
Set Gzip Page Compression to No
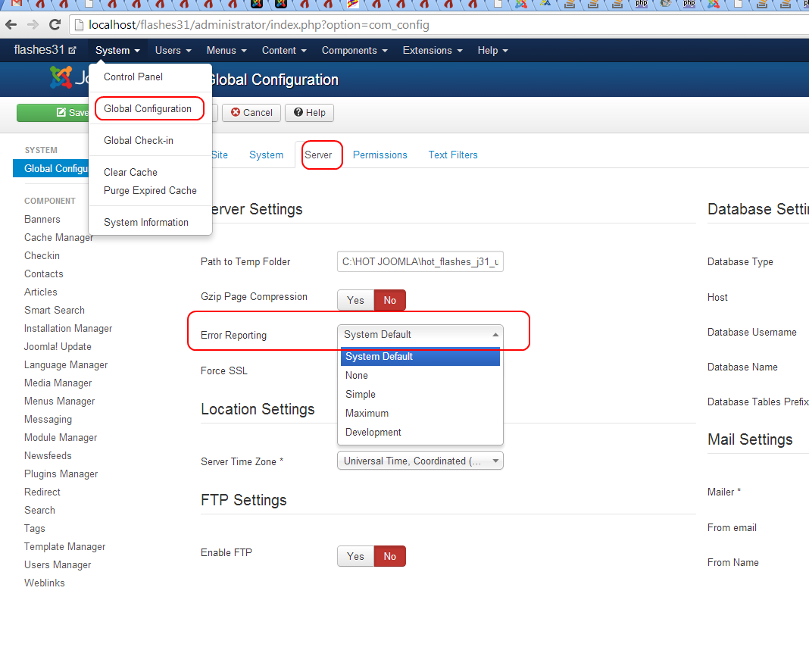click(390, 300)
